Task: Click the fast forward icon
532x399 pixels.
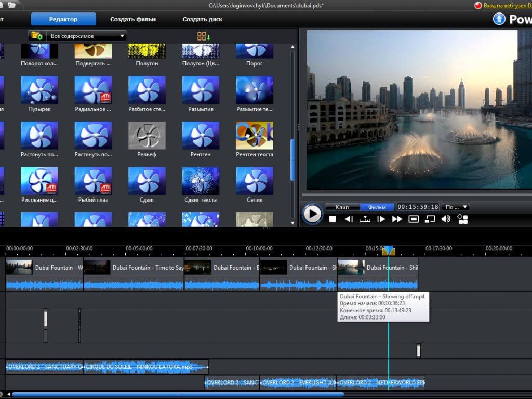Action: tap(397, 219)
